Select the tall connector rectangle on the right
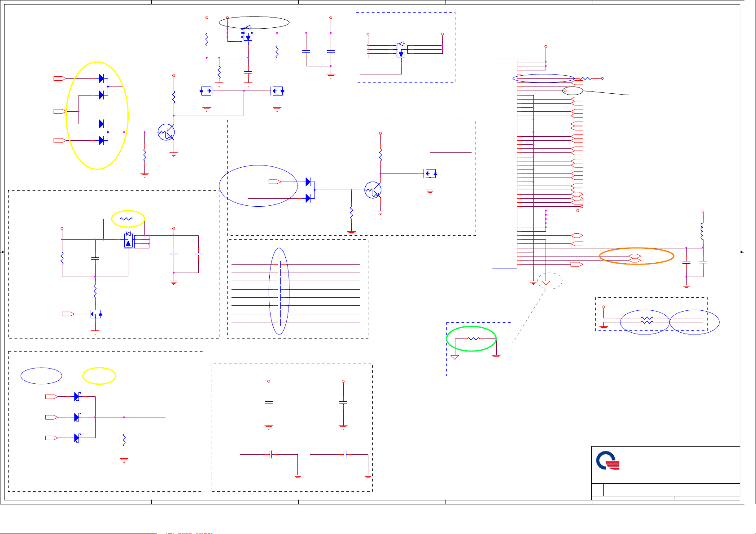Viewport: 756px width, 534px height. [x=504, y=163]
